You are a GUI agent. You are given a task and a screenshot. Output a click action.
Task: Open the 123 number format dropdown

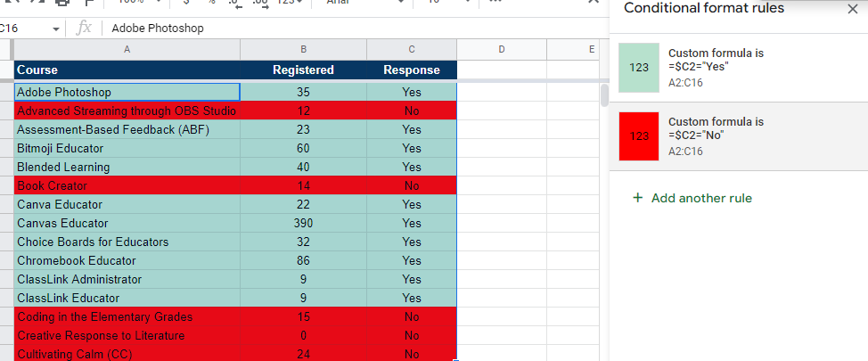[x=290, y=2]
